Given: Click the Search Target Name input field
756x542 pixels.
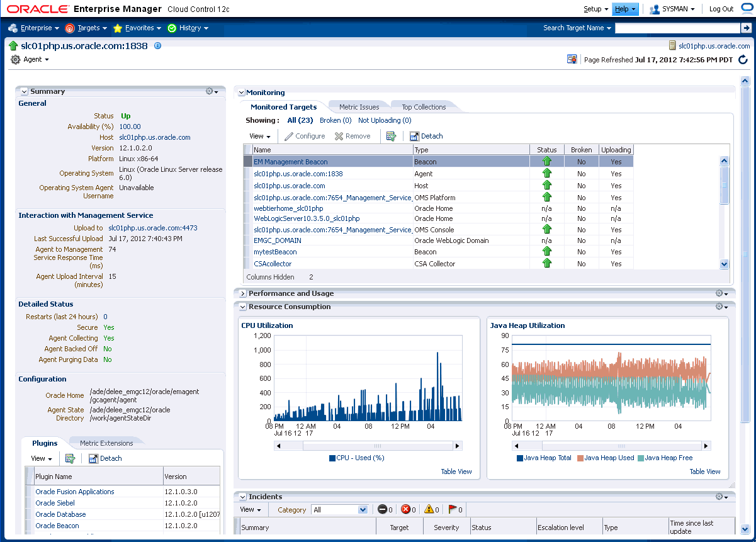Looking at the screenshot, I should click(677, 28).
